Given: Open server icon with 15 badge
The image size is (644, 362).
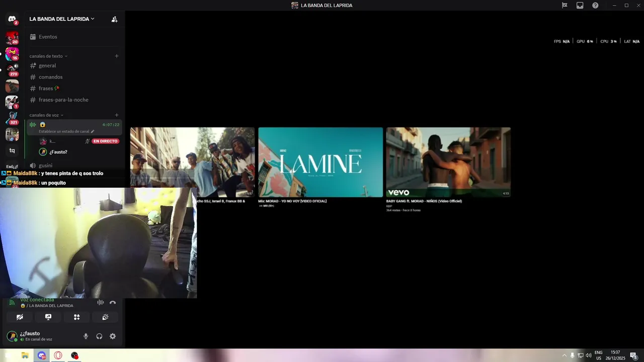Looking at the screenshot, I should point(12,54).
